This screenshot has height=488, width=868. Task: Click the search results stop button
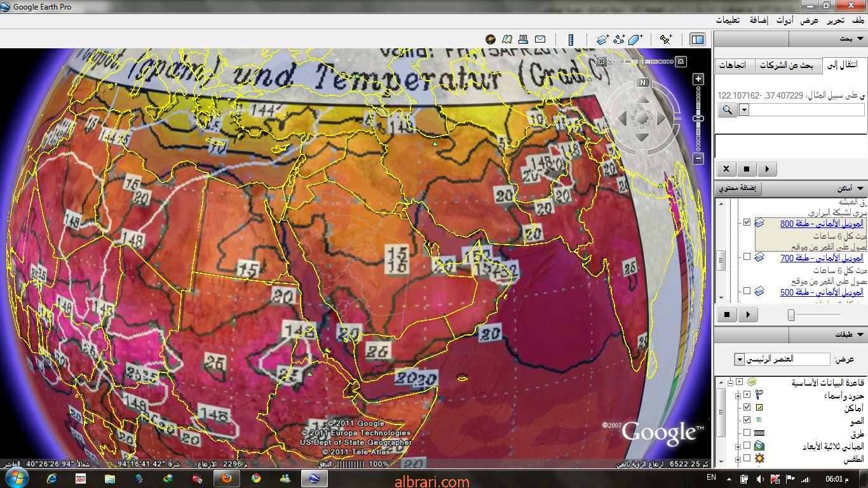pos(747,169)
